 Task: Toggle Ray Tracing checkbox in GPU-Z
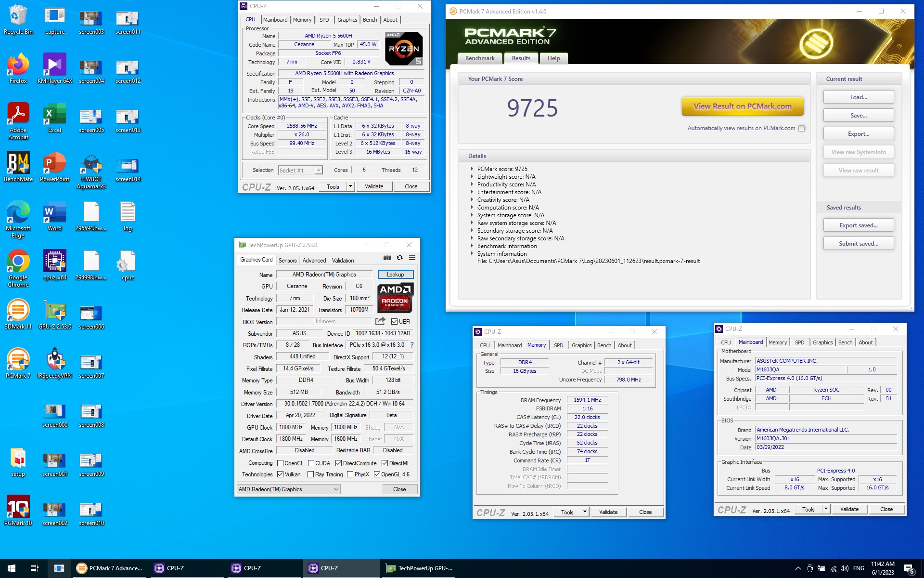click(311, 474)
